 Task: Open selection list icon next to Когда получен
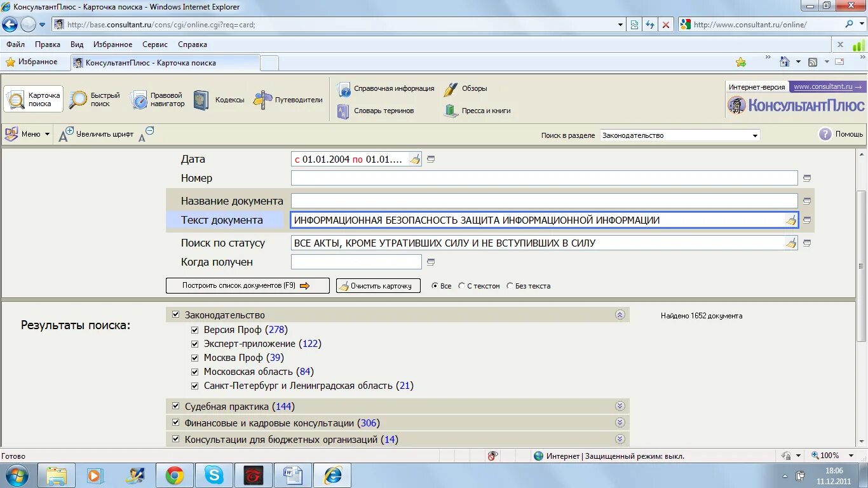(x=431, y=262)
